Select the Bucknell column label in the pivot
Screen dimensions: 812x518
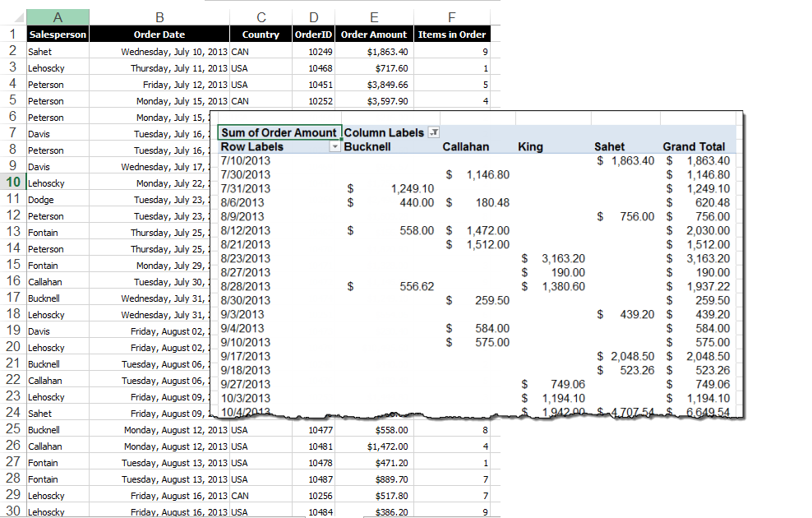[368, 146]
